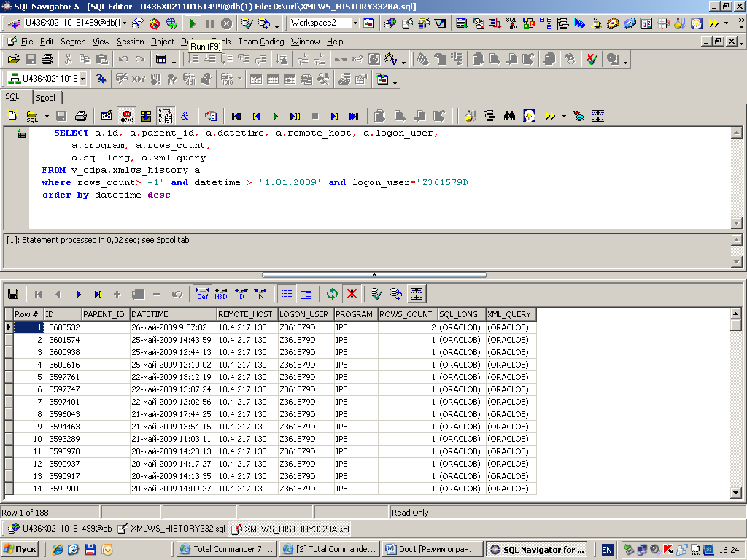Screen dimensions: 747x560
Task: Open the Session menu
Action: (x=130, y=42)
